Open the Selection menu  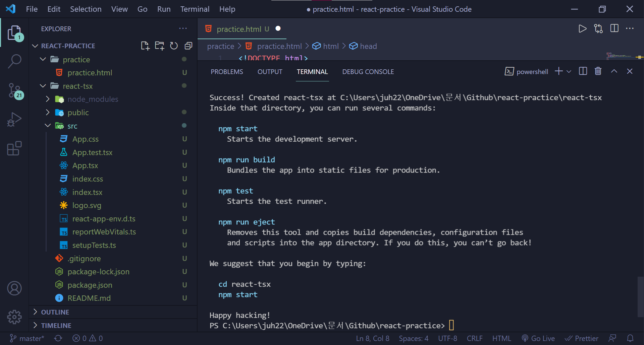pos(86,9)
